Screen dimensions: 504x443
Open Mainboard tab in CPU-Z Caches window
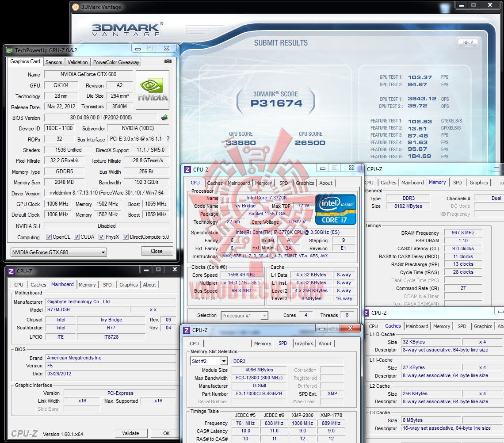click(x=417, y=326)
